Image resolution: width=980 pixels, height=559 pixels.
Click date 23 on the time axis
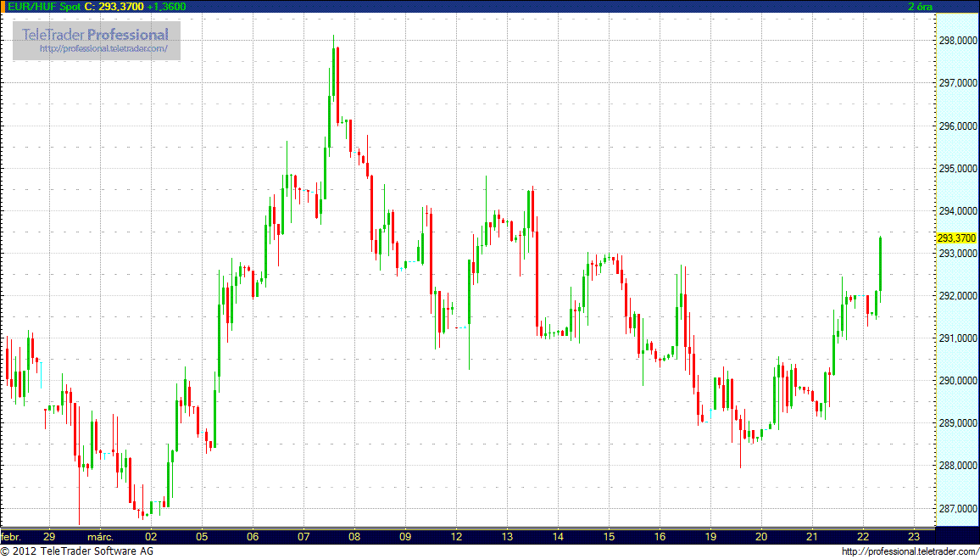914,537
